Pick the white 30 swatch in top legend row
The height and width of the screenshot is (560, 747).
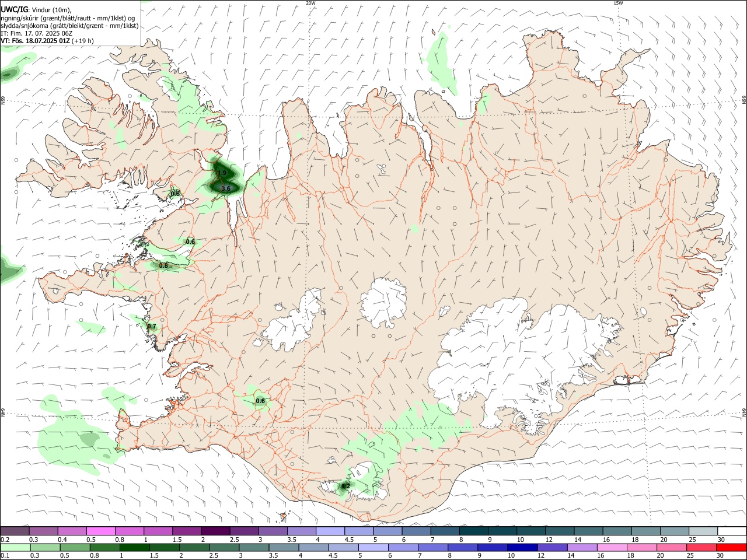[x=731, y=531]
